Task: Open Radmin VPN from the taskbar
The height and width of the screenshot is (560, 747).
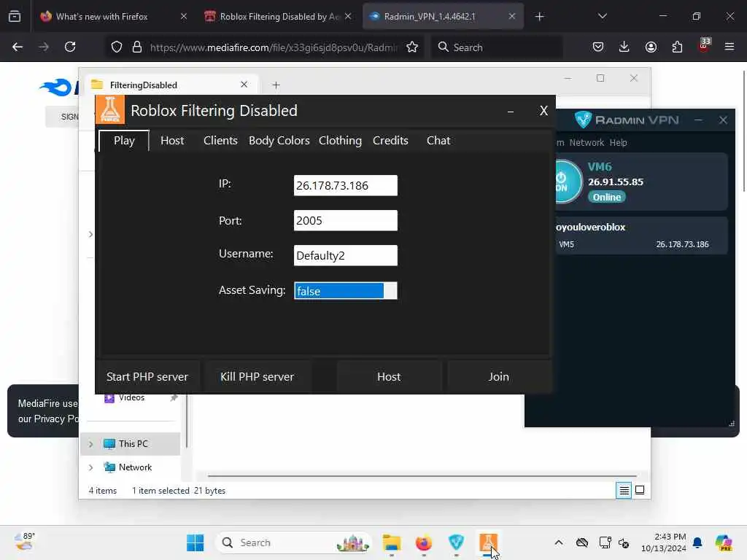Action: pyautogui.click(x=456, y=542)
